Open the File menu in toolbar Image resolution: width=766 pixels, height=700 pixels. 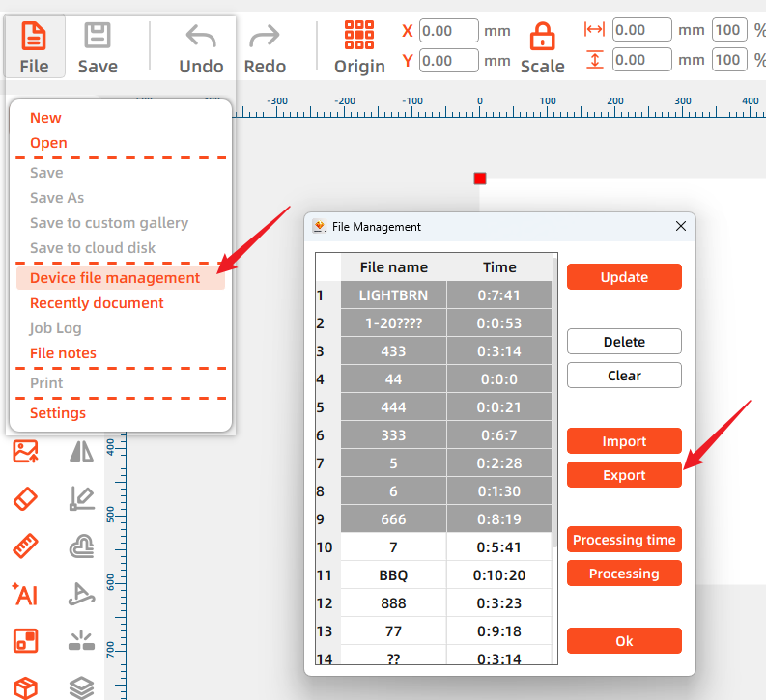tap(34, 46)
